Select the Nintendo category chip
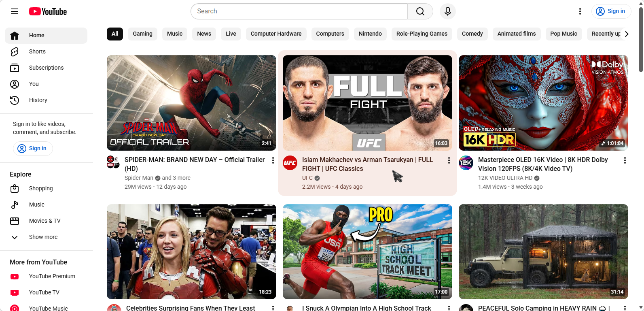The width and height of the screenshot is (644, 311). [x=370, y=34]
